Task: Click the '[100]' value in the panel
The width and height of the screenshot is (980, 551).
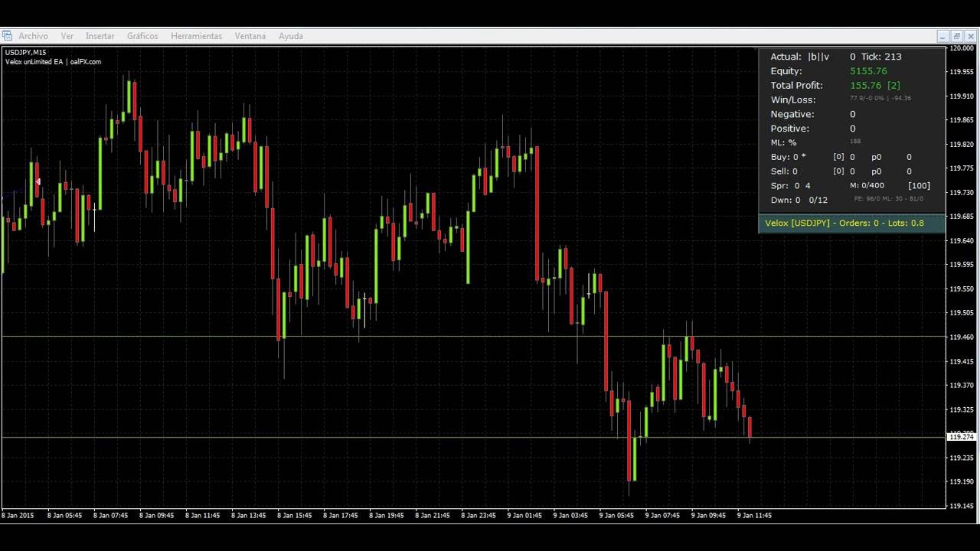Action: (x=919, y=186)
